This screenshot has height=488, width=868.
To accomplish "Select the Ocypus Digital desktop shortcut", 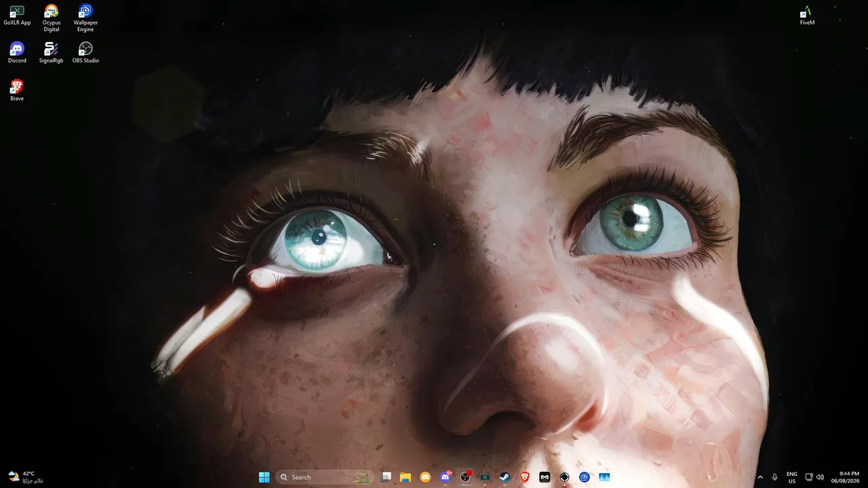I will pyautogui.click(x=52, y=18).
